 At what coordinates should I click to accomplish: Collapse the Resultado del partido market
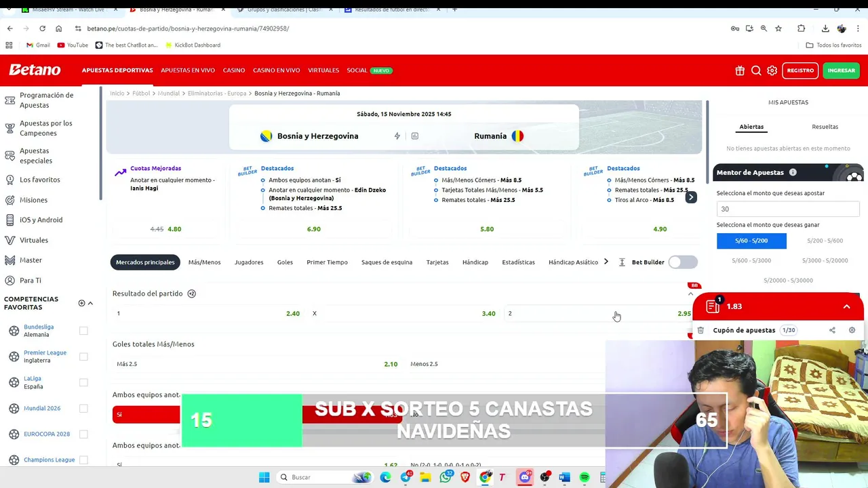[x=691, y=293]
